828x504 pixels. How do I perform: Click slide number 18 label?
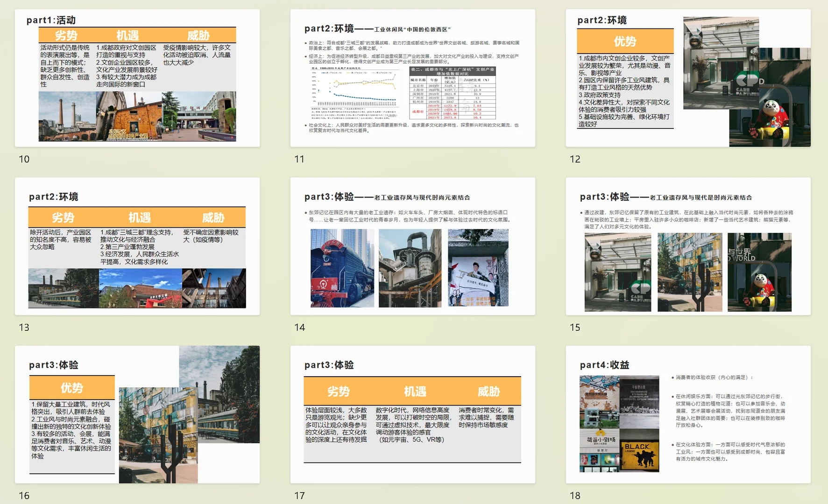pyautogui.click(x=575, y=496)
